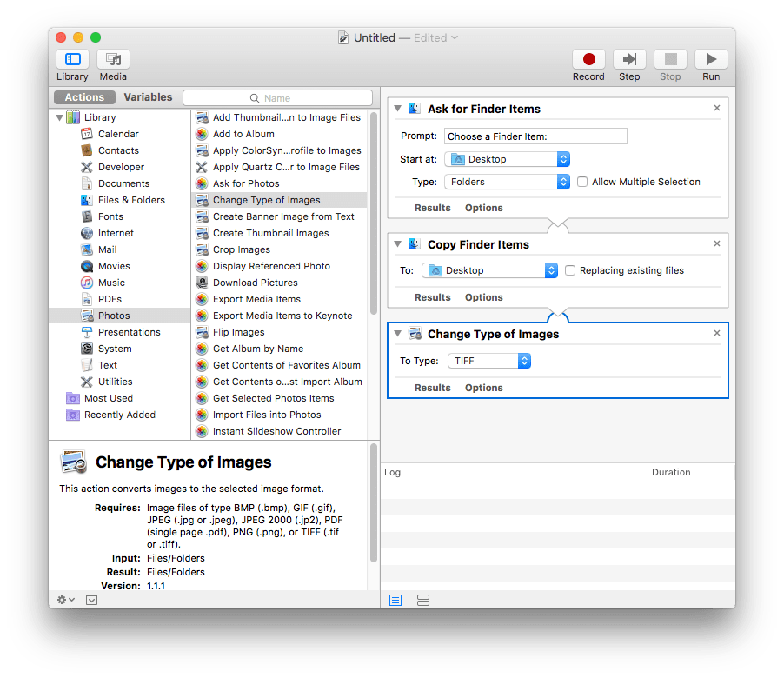This screenshot has width=784, height=678.
Task: Select Export Media Items to Keynote action
Action: [x=282, y=316]
